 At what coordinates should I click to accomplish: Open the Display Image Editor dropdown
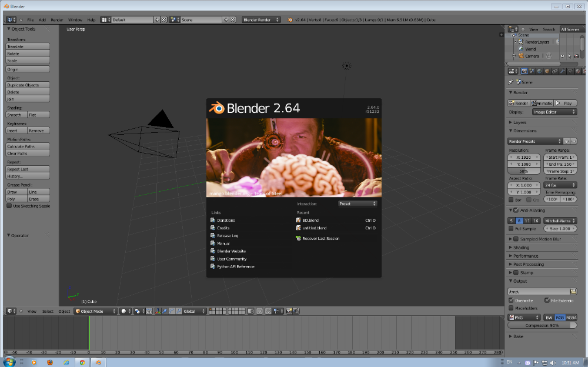point(554,112)
